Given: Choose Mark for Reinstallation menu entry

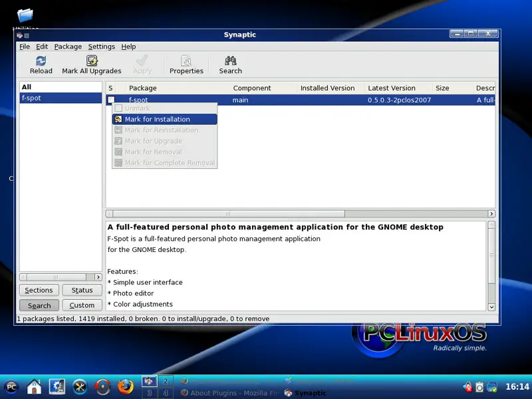Looking at the screenshot, I should click(x=164, y=130).
